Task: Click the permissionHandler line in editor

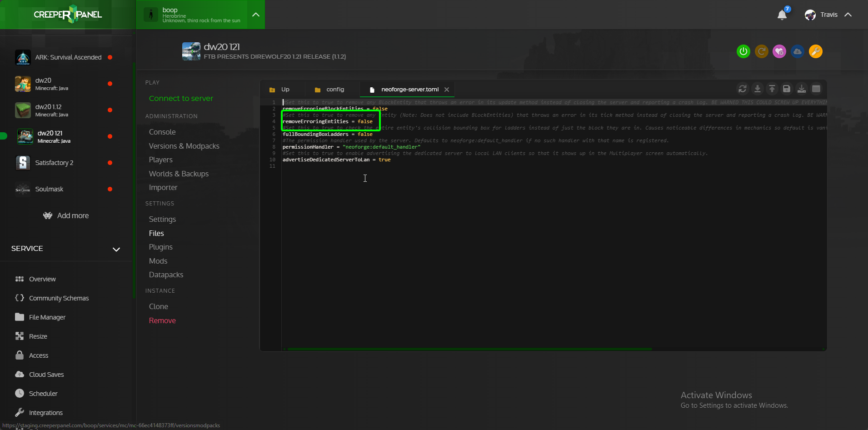Action: [x=351, y=147]
